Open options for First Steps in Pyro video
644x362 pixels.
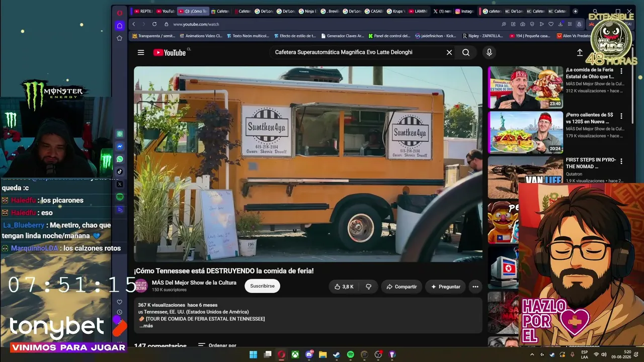[x=621, y=161]
